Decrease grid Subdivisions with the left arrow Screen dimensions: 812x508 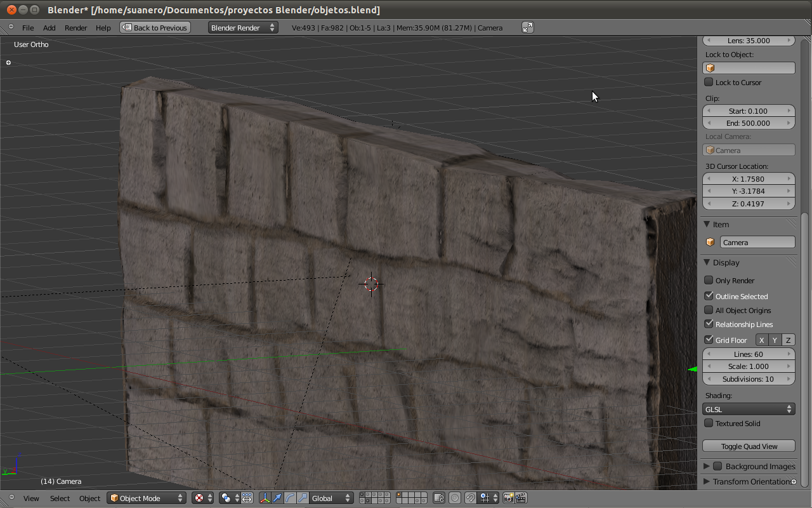[x=709, y=378]
